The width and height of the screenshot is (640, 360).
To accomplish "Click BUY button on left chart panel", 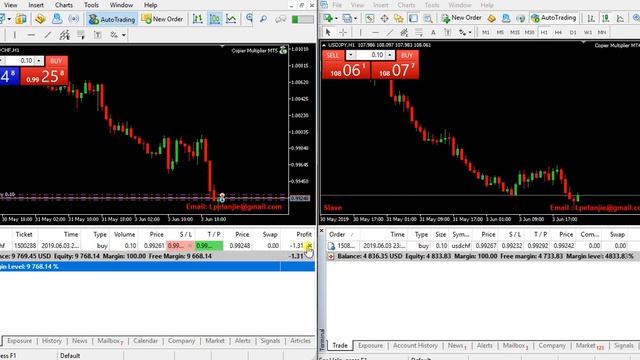I will 56,61.
